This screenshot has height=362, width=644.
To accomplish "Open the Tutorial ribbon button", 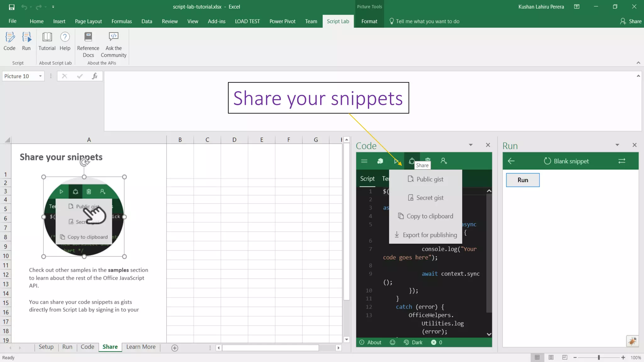I will point(47,41).
